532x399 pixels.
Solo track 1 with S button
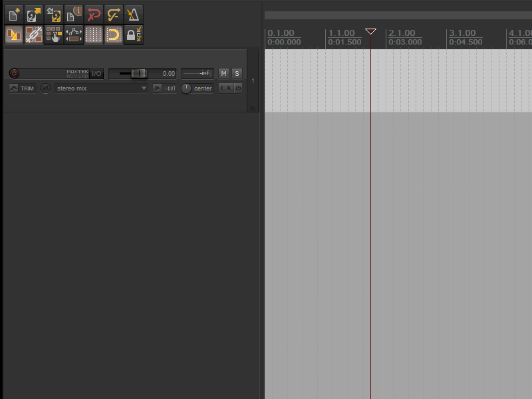click(237, 73)
